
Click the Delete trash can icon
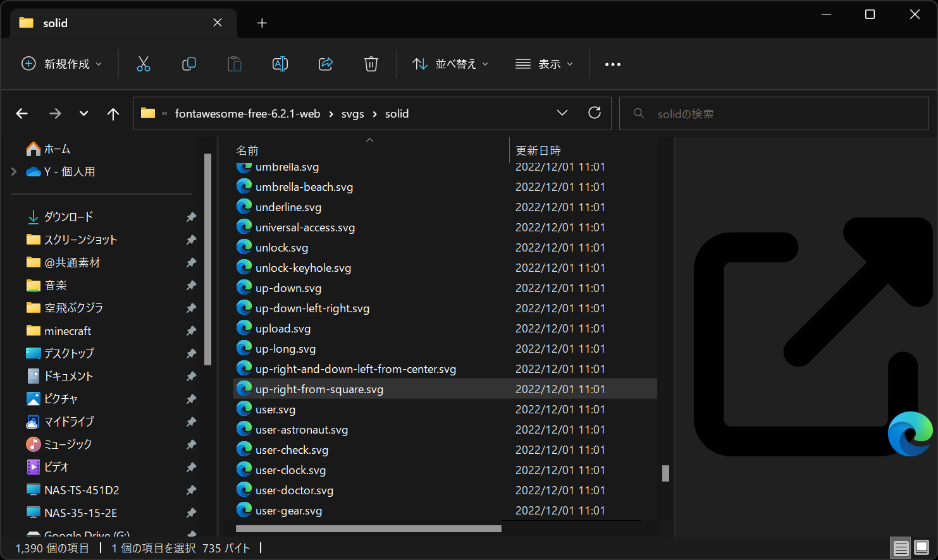371,64
